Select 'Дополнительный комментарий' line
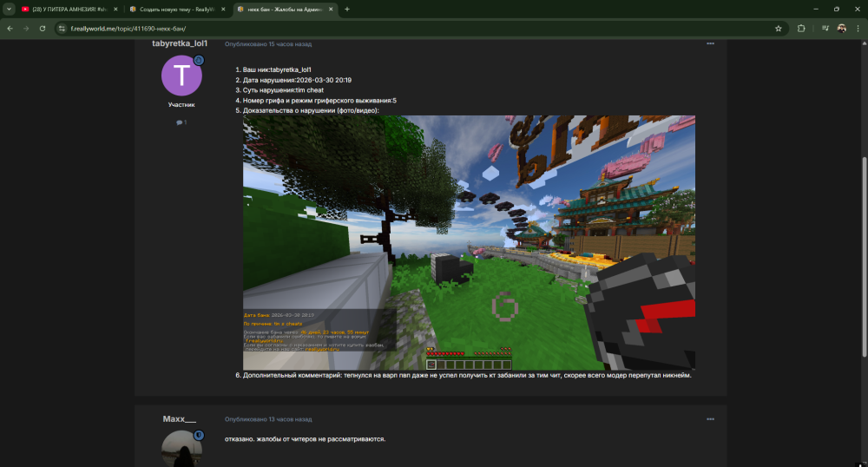This screenshot has height=467, width=868. point(467,375)
